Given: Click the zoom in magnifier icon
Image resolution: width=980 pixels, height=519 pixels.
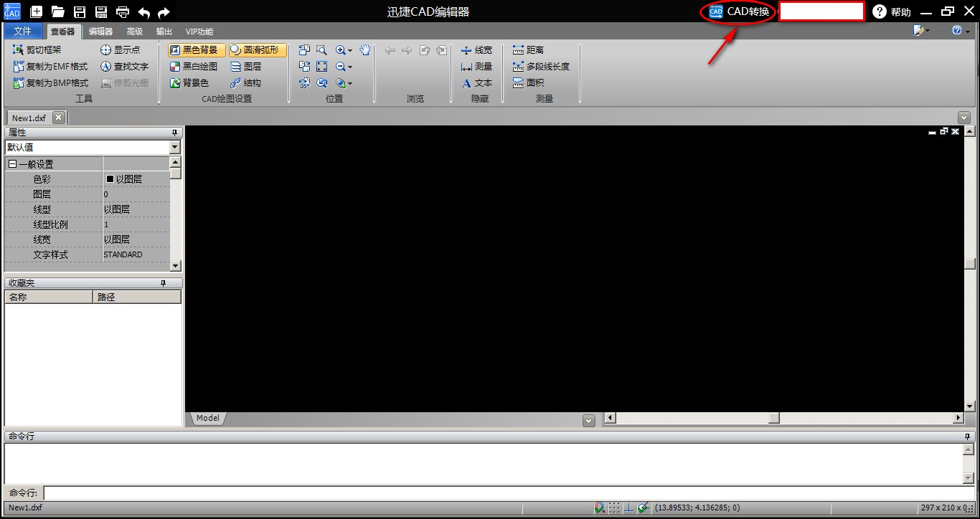Looking at the screenshot, I should pyautogui.click(x=341, y=50).
